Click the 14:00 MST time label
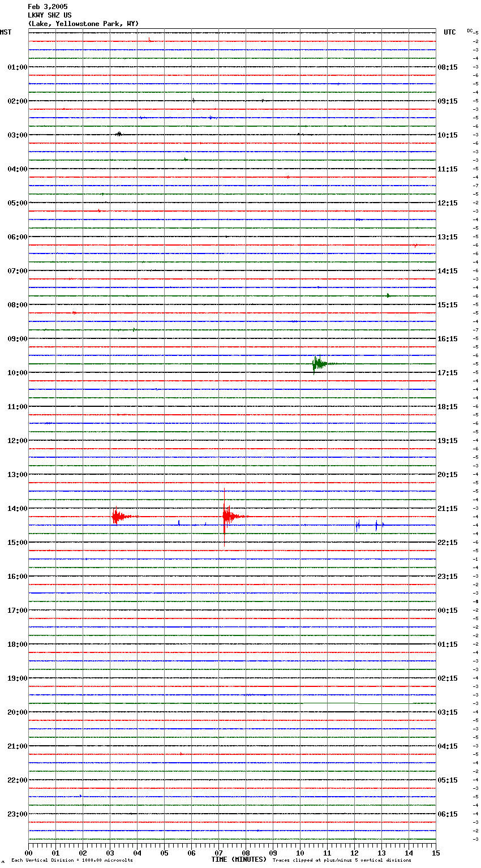 pos(17,509)
